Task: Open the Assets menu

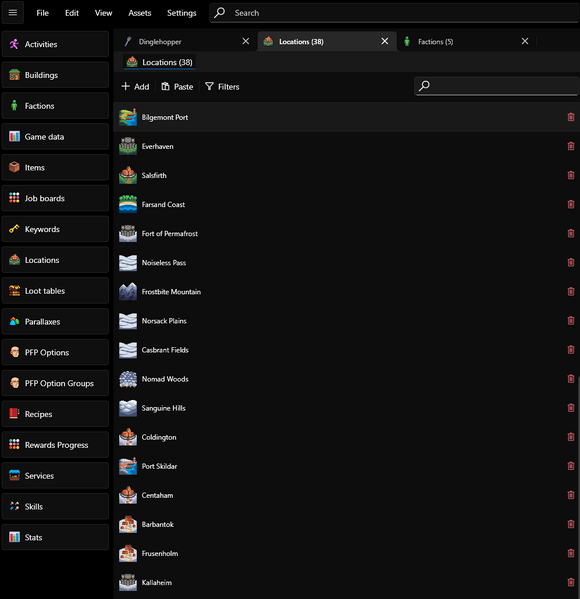Action: [140, 13]
